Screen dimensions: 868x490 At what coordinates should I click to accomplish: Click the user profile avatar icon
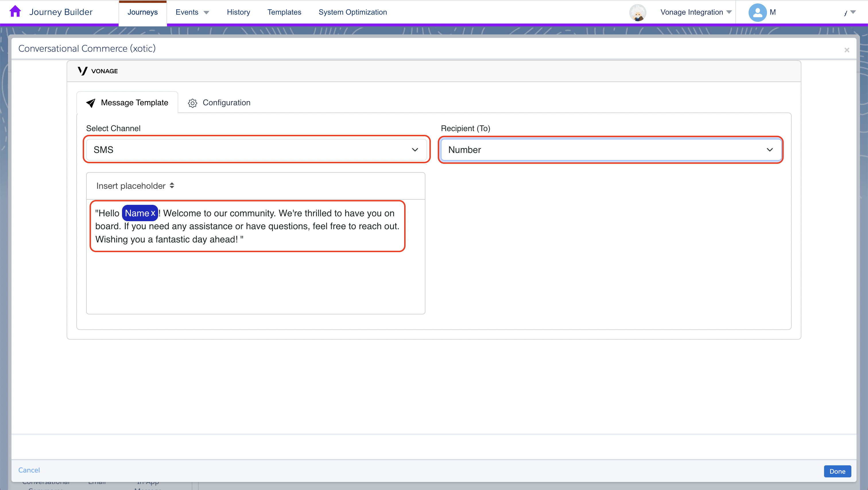click(x=757, y=12)
